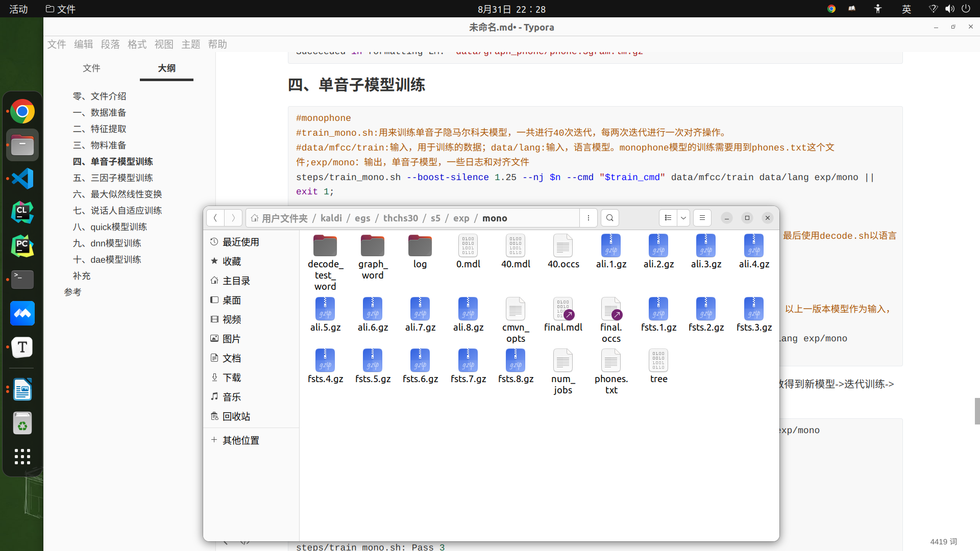The height and width of the screenshot is (551, 980).
Task: Open Typora 格式 menu
Action: [137, 44]
